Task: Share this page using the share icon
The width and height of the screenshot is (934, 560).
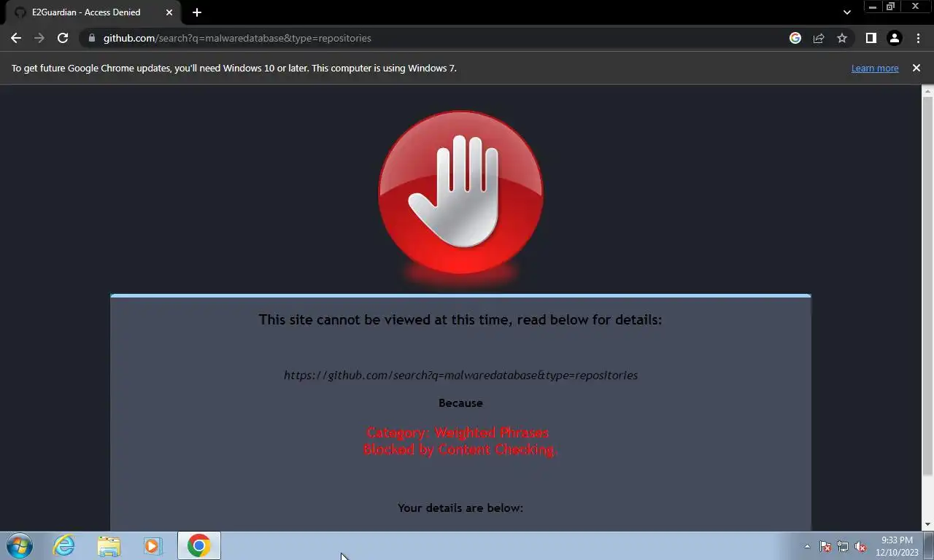Action: 819,38
